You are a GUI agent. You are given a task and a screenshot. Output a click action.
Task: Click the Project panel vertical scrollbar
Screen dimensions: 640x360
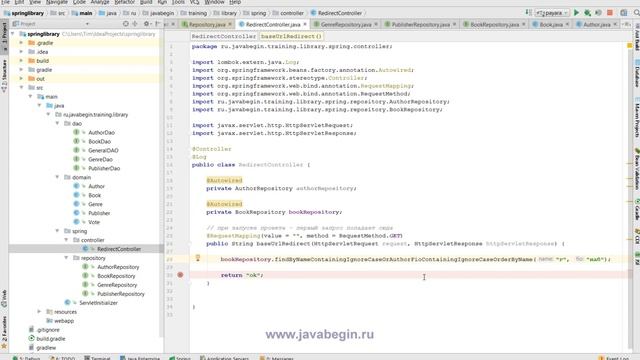pos(162,184)
